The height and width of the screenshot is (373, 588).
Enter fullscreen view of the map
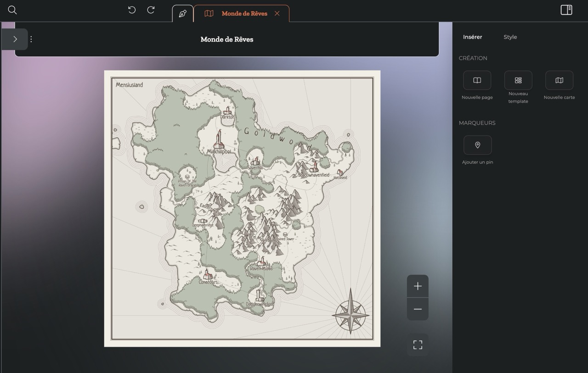(x=418, y=345)
